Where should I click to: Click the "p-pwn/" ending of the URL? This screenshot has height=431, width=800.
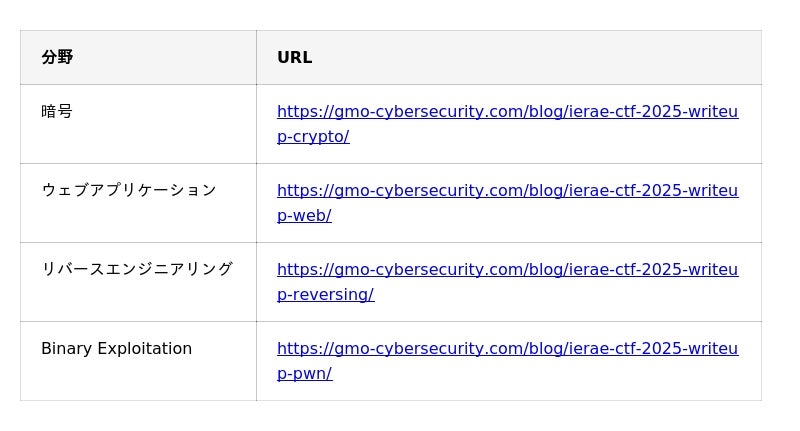(x=304, y=374)
